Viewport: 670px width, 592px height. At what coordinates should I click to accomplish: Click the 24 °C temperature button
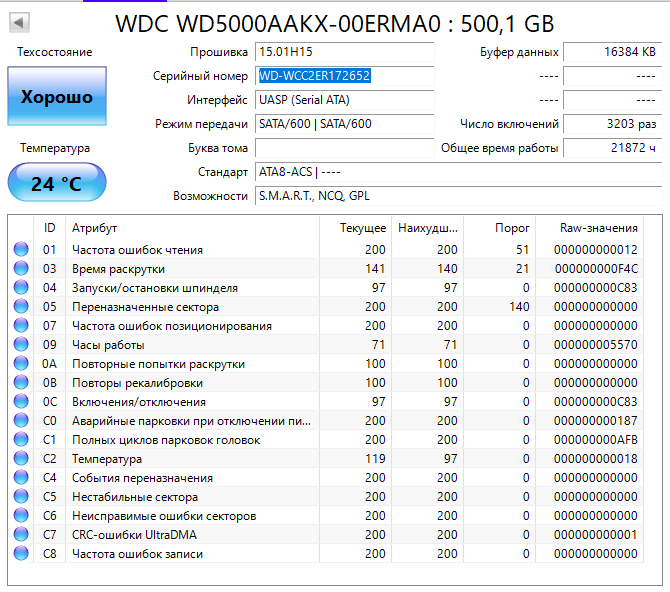point(57,183)
